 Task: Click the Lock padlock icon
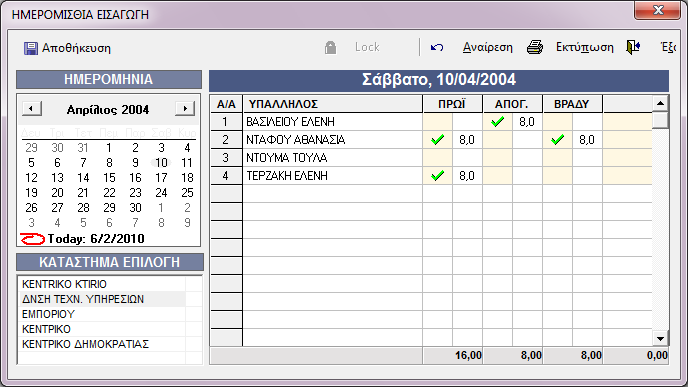(330, 47)
